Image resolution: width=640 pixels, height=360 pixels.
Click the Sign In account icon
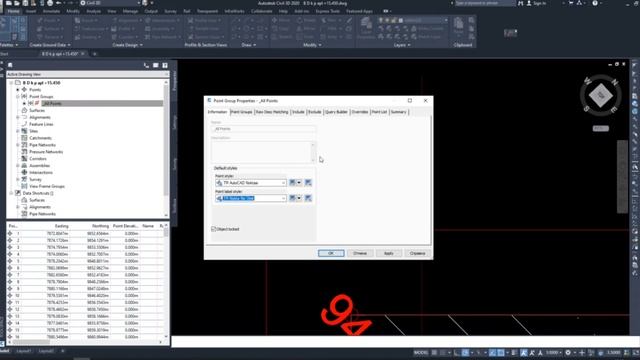click(x=529, y=3)
